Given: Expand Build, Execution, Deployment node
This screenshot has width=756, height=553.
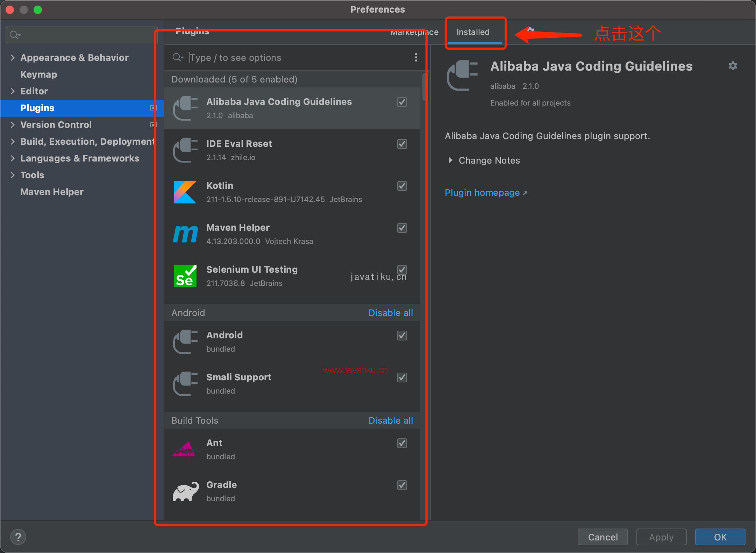Looking at the screenshot, I should (13, 141).
